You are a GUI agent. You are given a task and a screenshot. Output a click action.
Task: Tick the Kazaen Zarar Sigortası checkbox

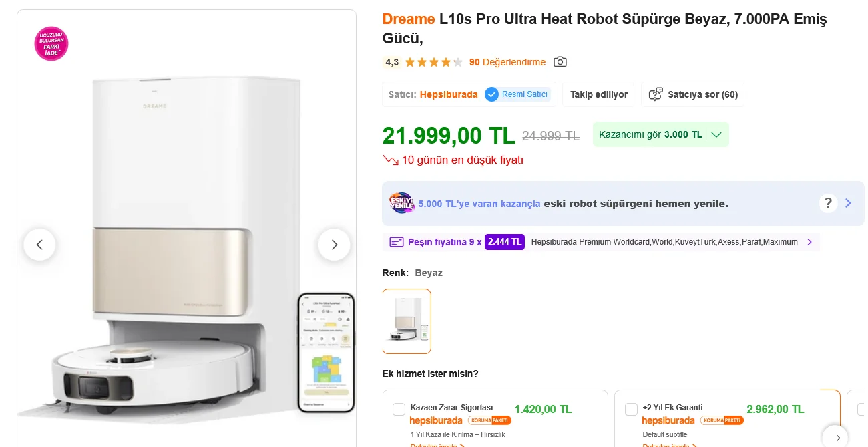pyautogui.click(x=399, y=410)
